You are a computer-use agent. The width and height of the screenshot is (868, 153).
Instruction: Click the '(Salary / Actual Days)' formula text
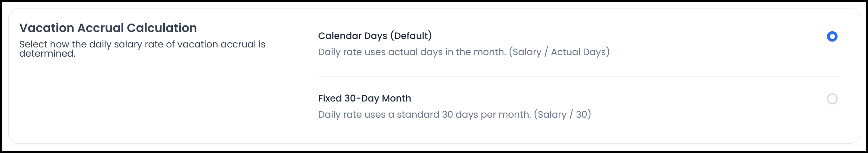click(x=559, y=52)
